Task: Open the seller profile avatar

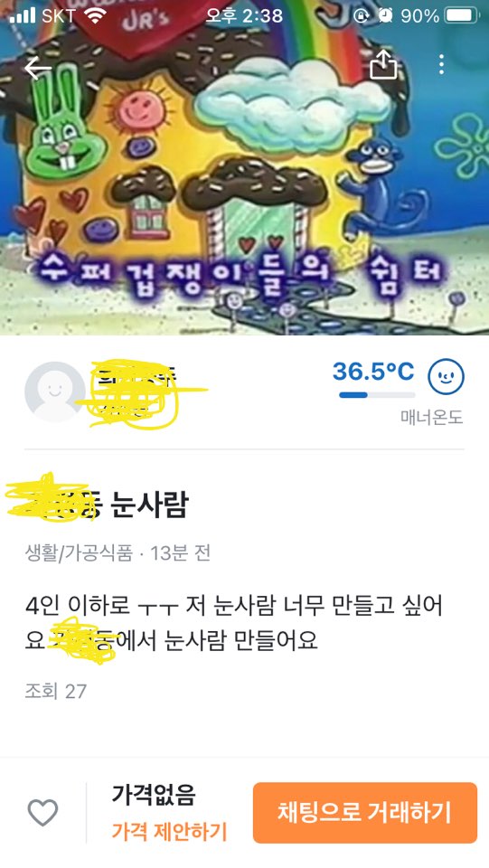Action: click(x=54, y=392)
